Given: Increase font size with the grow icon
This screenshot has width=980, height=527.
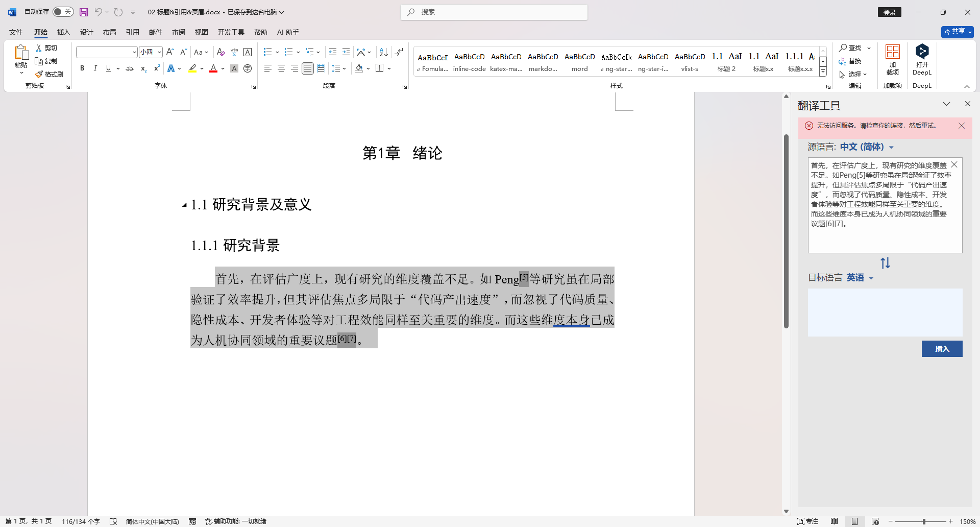Looking at the screenshot, I should [170, 52].
